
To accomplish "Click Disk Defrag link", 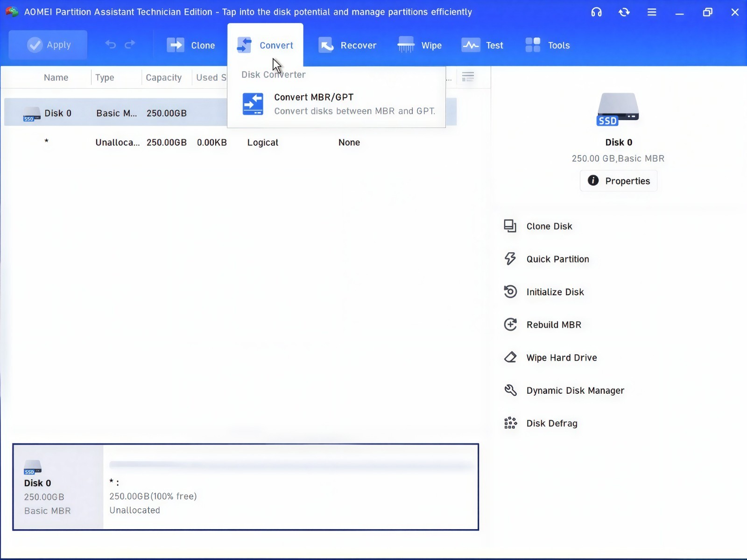I will pyautogui.click(x=552, y=423).
